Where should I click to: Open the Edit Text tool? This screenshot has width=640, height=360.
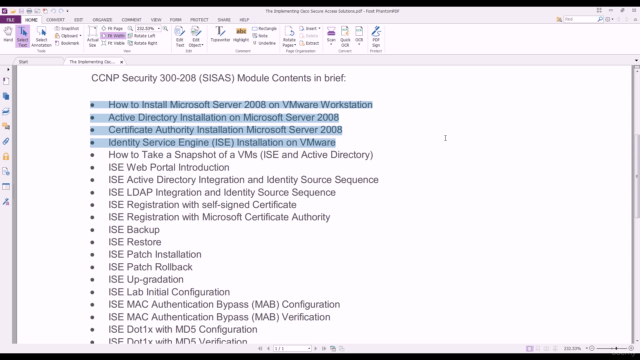click(x=180, y=36)
